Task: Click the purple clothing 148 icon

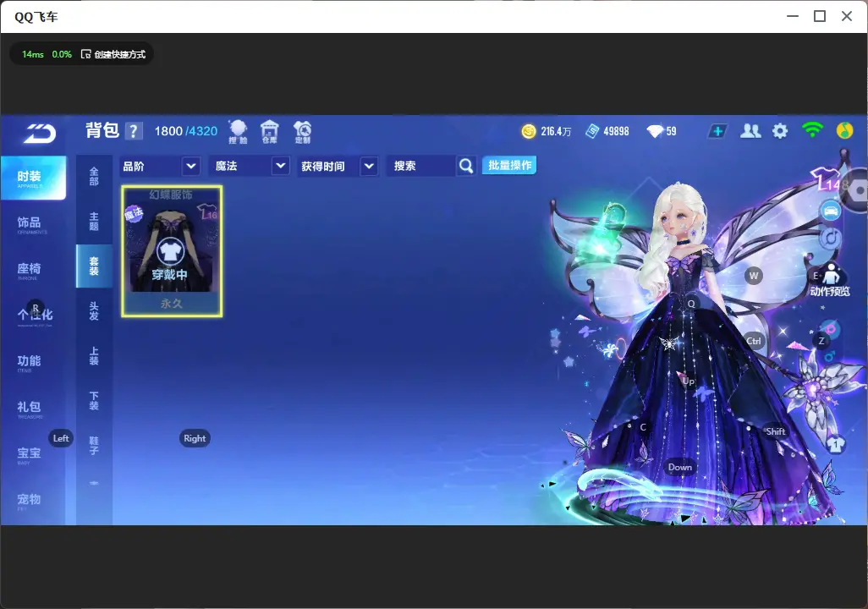Action: (829, 179)
